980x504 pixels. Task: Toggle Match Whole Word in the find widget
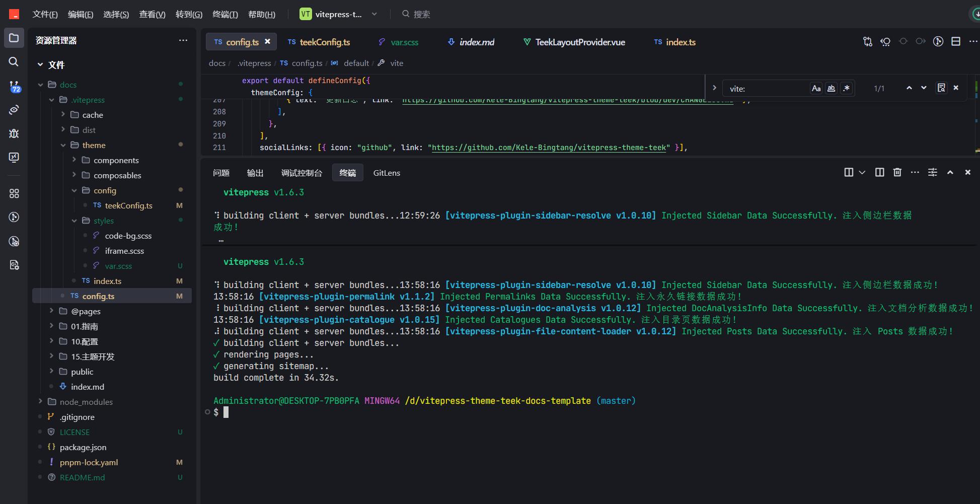pyautogui.click(x=832, y=88)
